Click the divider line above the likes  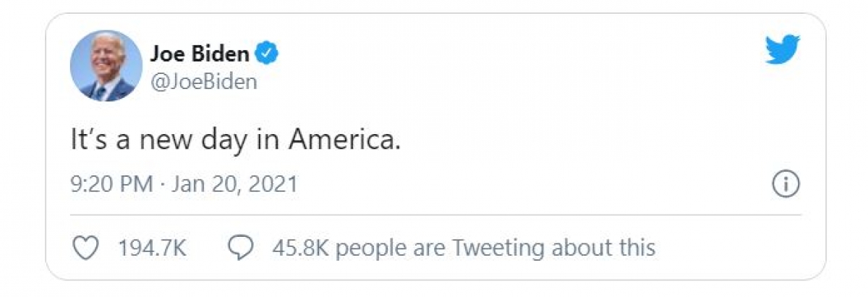point(434,215)
